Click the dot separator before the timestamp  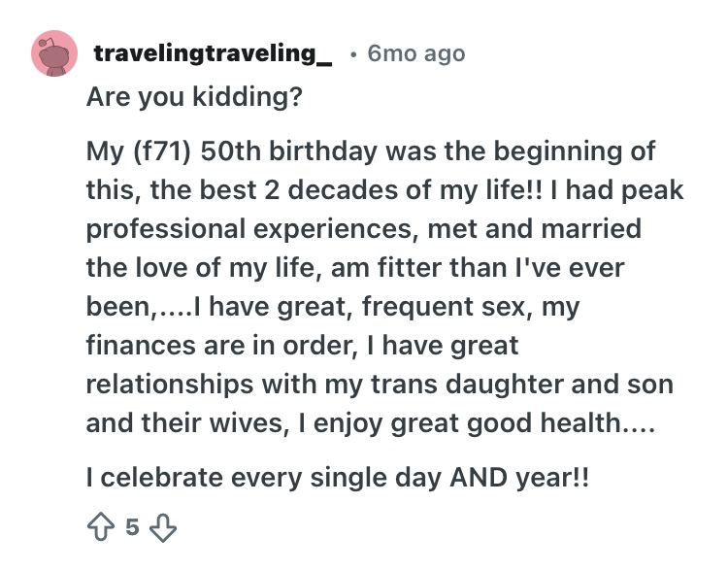353,54
